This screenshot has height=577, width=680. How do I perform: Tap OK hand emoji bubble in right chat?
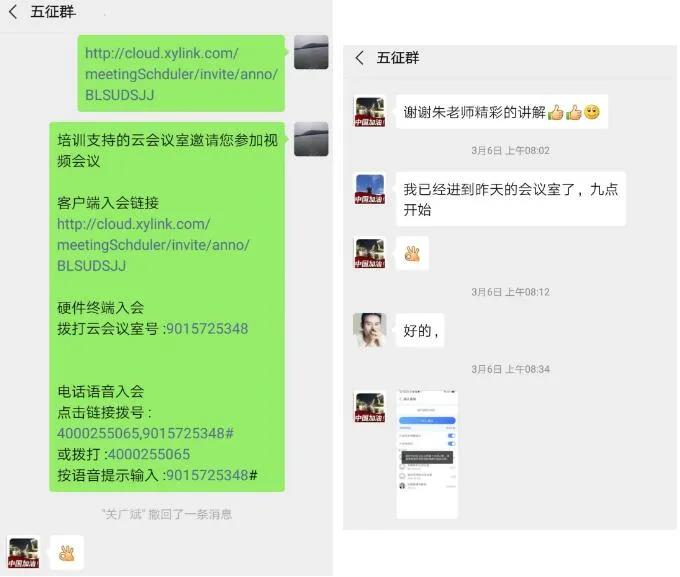tap(412, 253)
